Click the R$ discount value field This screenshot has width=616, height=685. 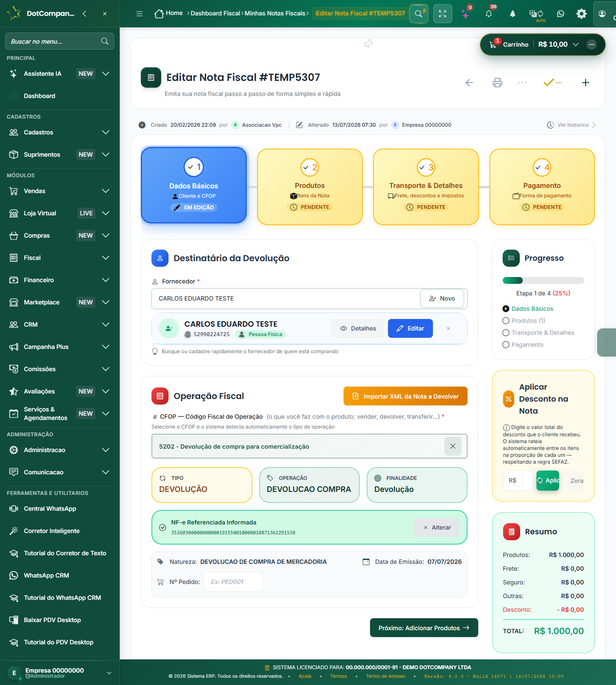click(x=527, y=480)
